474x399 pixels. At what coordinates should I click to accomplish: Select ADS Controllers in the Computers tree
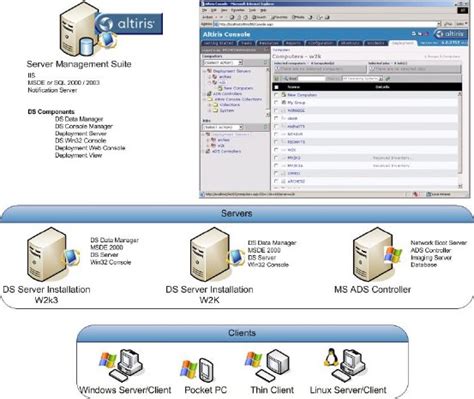point(227,94)
